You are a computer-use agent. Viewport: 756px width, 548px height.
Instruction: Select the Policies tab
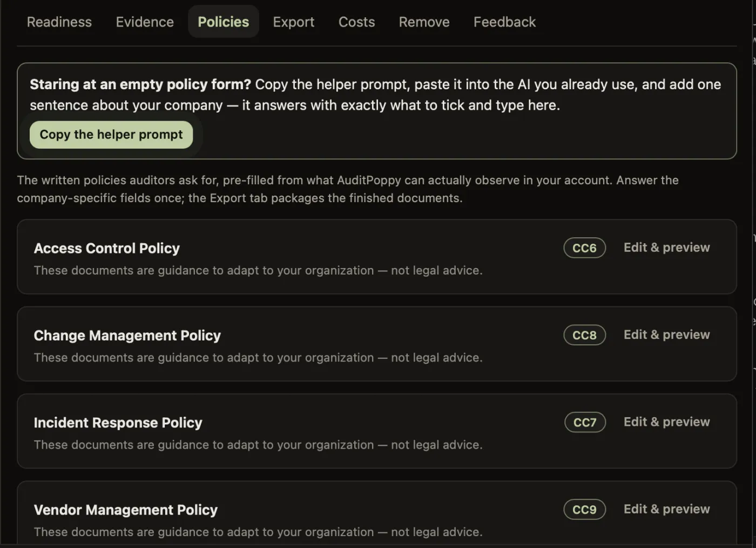click(x=224, y=22)
